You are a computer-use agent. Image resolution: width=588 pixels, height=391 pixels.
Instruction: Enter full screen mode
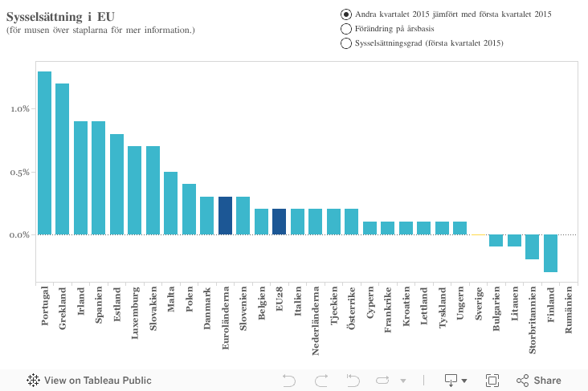coord(492,381)
